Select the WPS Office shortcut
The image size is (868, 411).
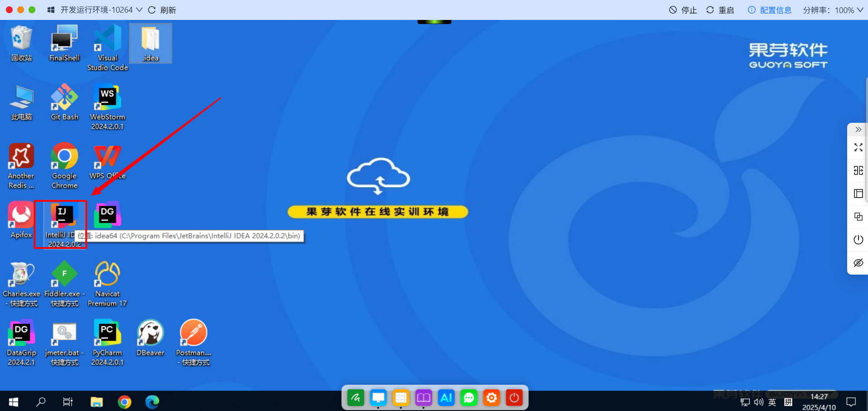(107, 161)
